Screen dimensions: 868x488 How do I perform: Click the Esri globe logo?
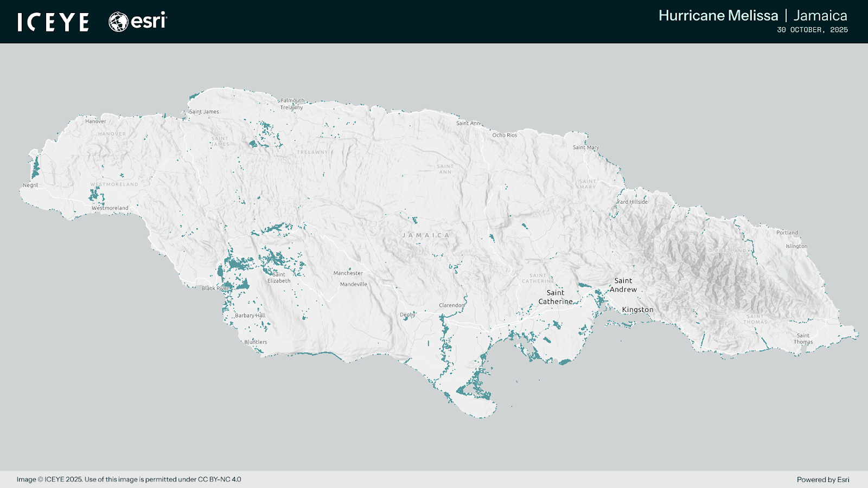118,22
